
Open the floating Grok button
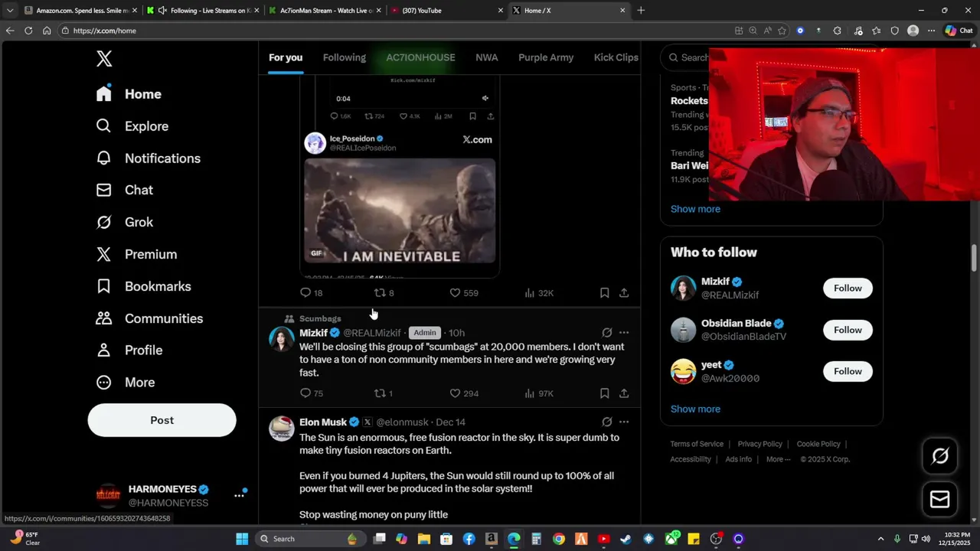(x=940, y=457)
